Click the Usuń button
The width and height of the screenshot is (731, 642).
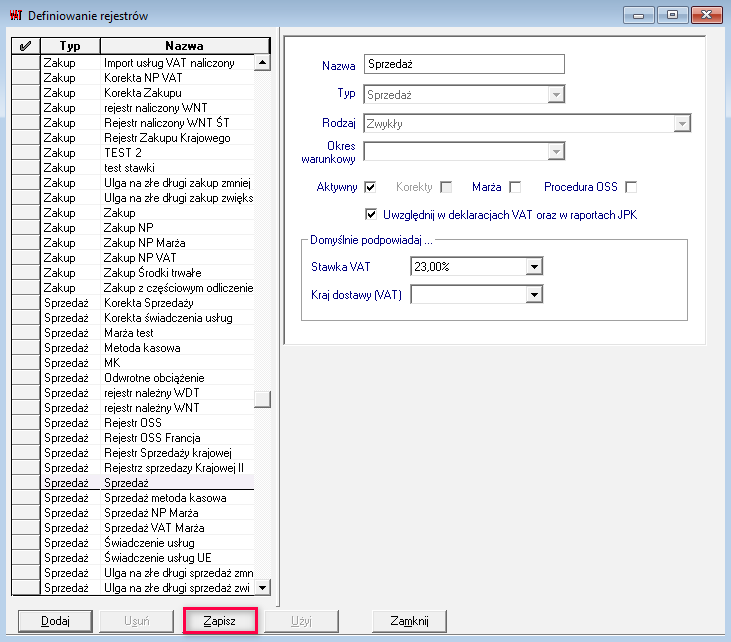pos(137,621)
